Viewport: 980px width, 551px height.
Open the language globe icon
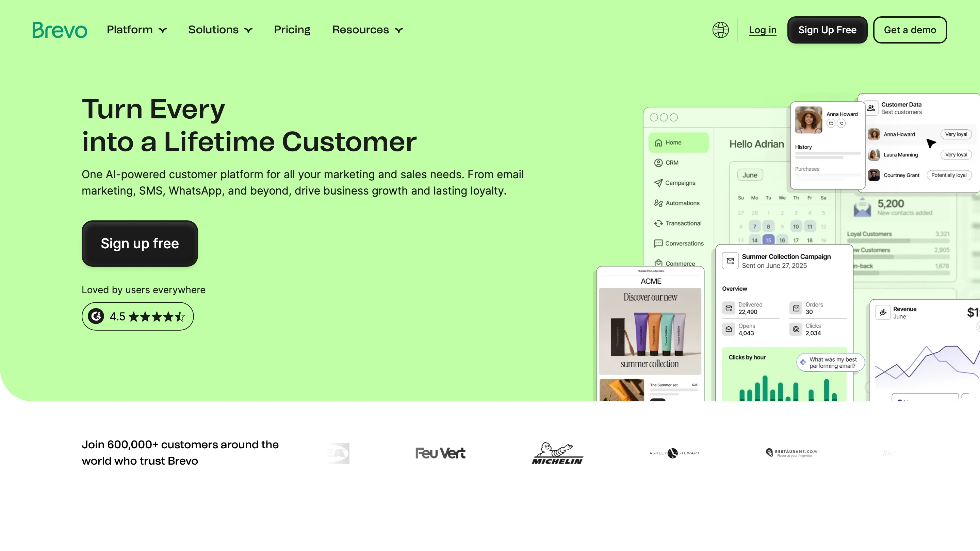point(721,30)
